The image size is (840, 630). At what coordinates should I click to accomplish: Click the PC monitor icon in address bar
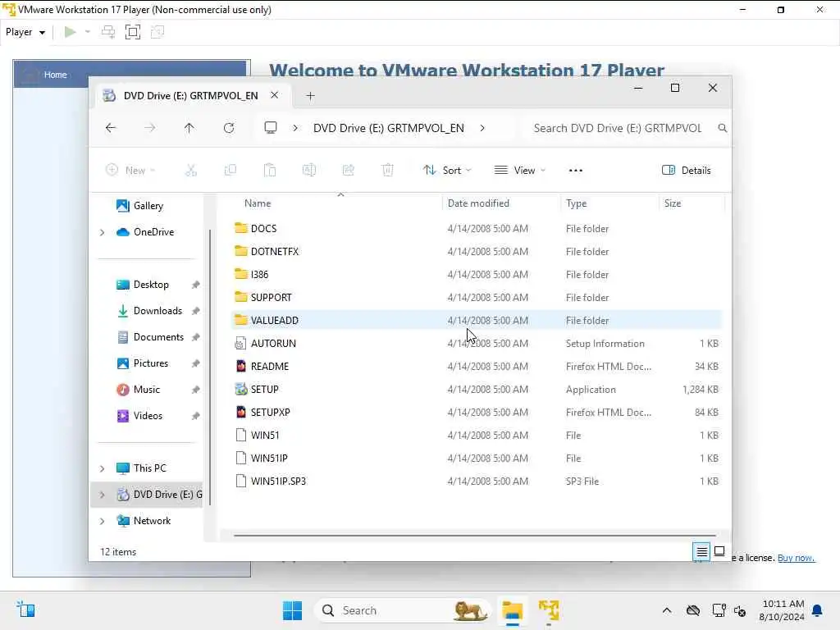(271, 127)
